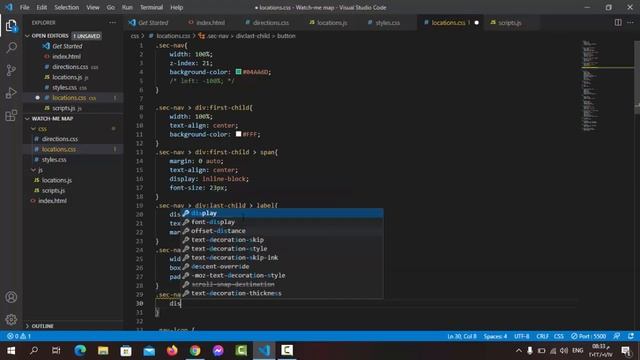The height and width of the screenshot is (360, 640).
Task: Open the Manage gear icon
Action: (11, 320)
